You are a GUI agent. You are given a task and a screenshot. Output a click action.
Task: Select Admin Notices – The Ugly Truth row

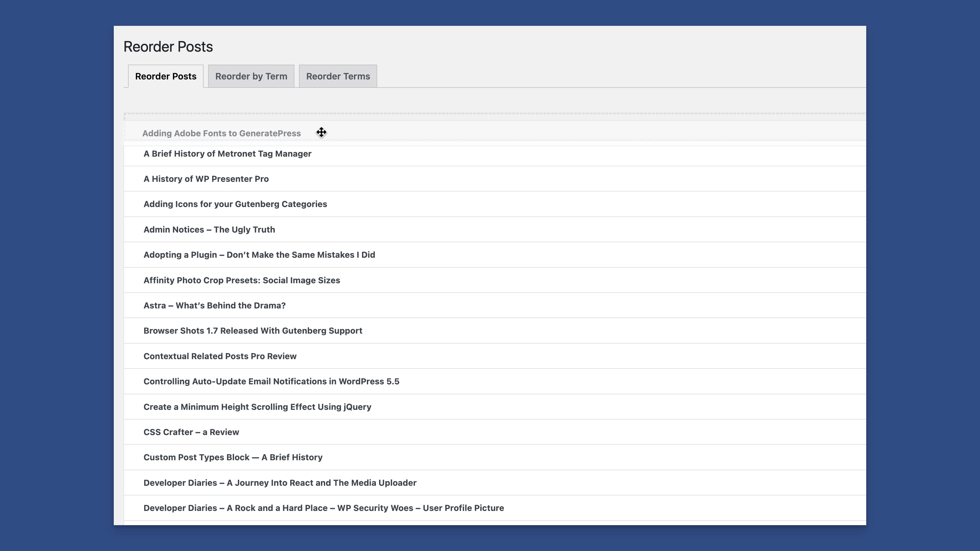(209, 230)
